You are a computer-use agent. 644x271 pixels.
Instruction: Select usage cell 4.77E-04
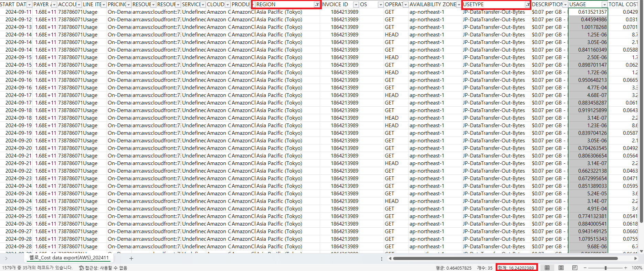click(588, 88)
